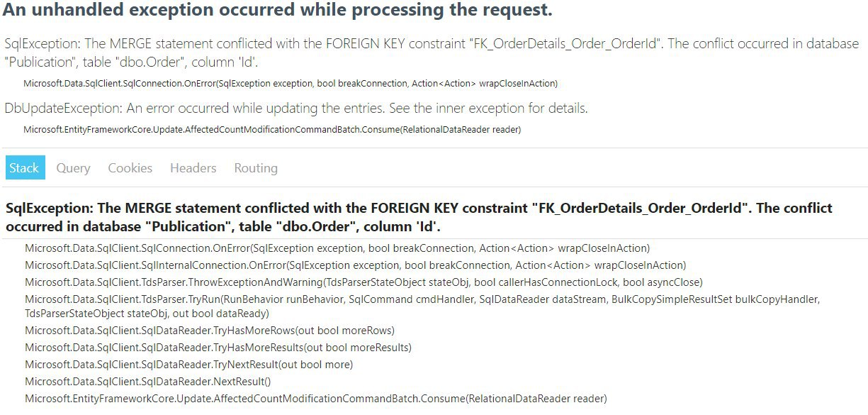Click the unhandled exception page title

point(277,11)
